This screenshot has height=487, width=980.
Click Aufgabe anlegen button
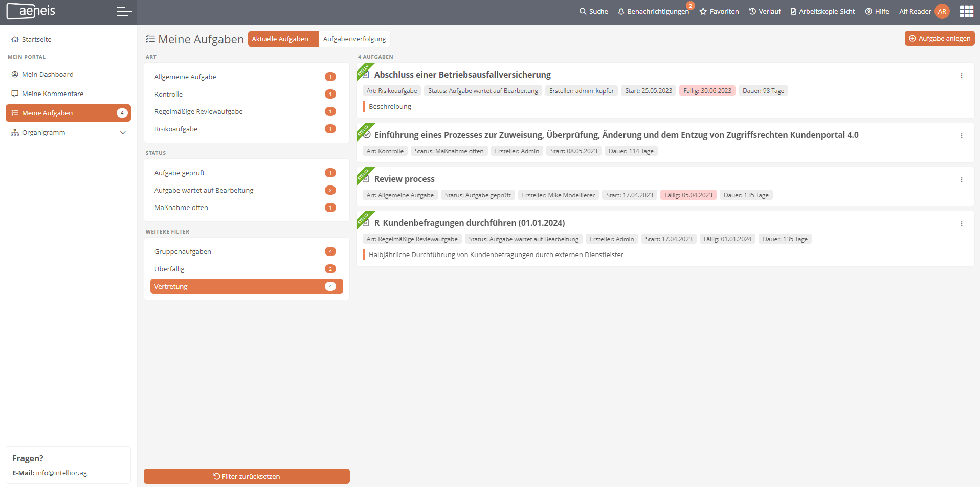tap(939, 38)
